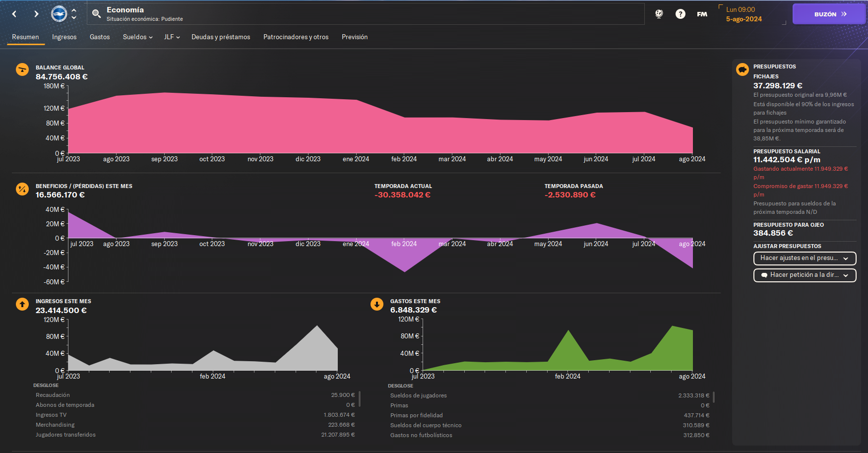The height and width of the screenshot is (453, 868).
Task: Click the Merchandising row
Action: [x=195, y=425]
